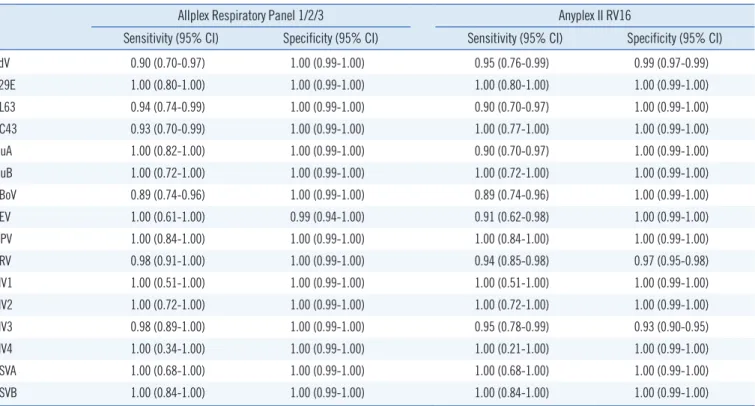Click the "Allplex Respiratory Panel 1/2/3" header
This screenshot has height=406, width=755.
(250, 15)
